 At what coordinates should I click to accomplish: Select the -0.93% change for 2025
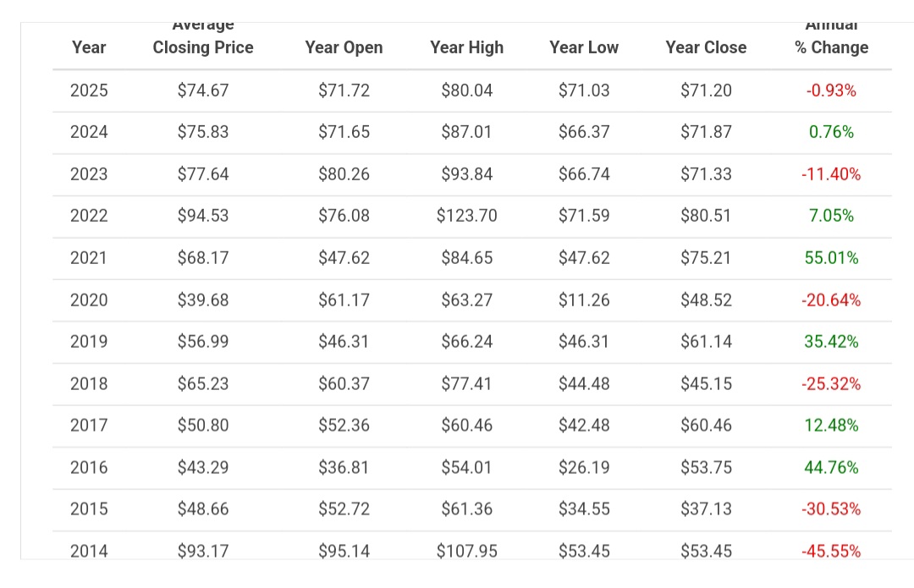click(831, 91)
